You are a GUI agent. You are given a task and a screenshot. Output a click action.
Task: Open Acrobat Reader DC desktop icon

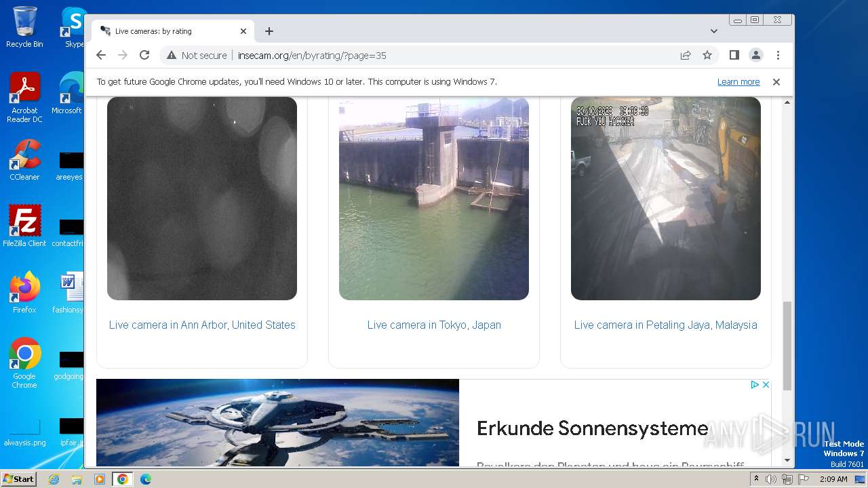24,98
